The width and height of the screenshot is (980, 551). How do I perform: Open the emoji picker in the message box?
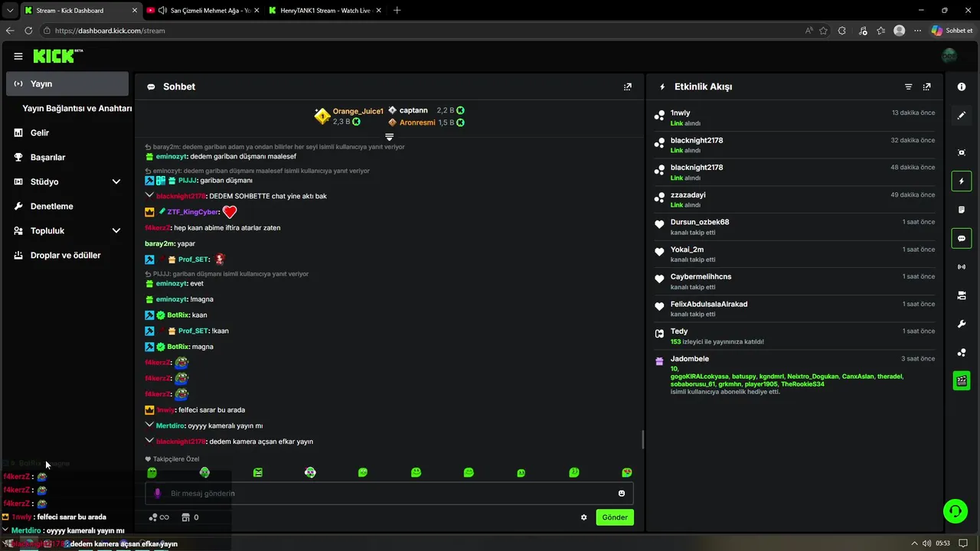click(x=622, y=494)
